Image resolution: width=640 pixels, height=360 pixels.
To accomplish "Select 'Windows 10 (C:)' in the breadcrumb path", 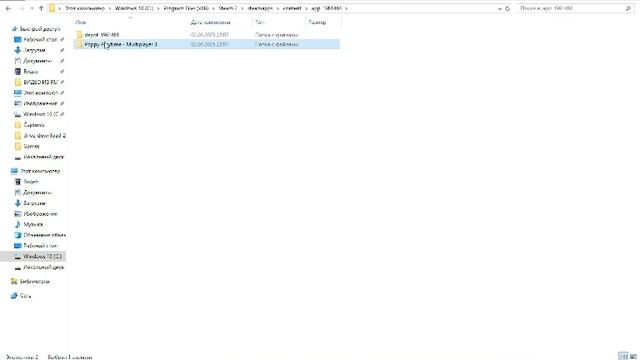I will pyautogui.click(x=134, y=8).
